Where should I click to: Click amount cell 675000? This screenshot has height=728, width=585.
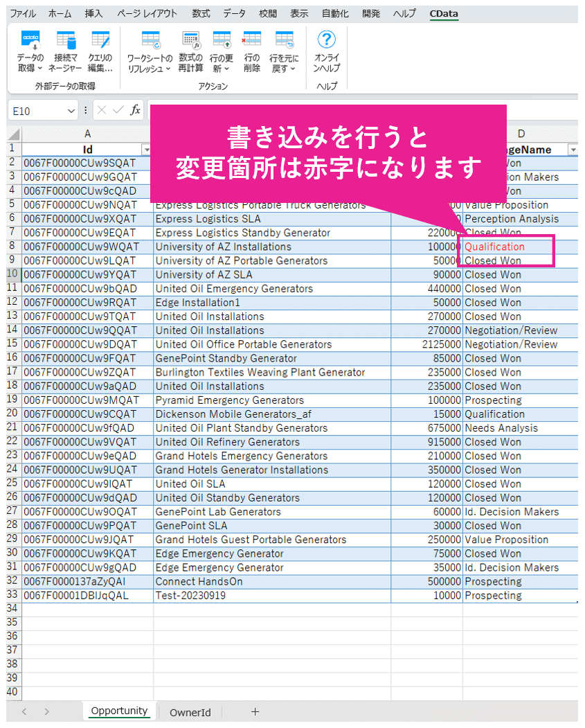tap(426, 427)
